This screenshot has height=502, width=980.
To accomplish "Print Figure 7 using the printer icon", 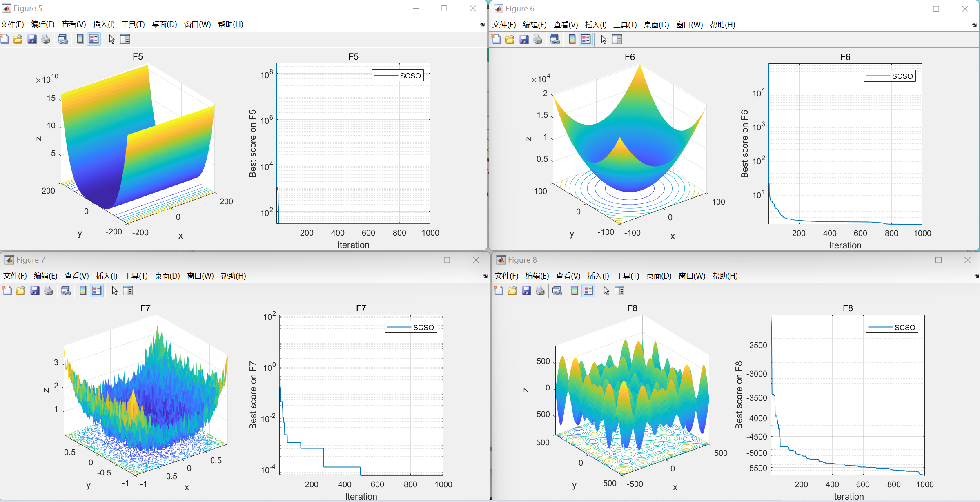I will [x=49, y=290].
